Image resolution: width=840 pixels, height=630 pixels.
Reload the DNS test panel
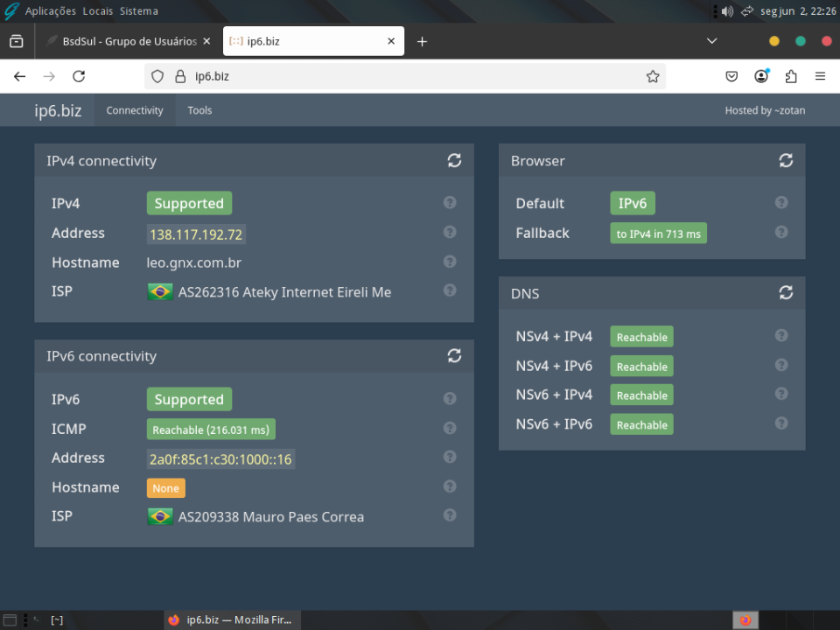pyautogui.click(x=786, y=292)
